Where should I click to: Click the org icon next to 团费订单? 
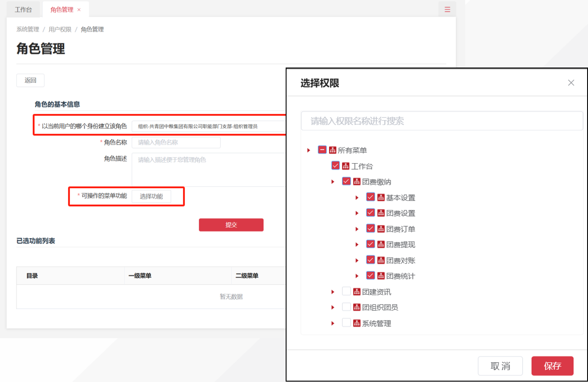[x=381, y=229]
